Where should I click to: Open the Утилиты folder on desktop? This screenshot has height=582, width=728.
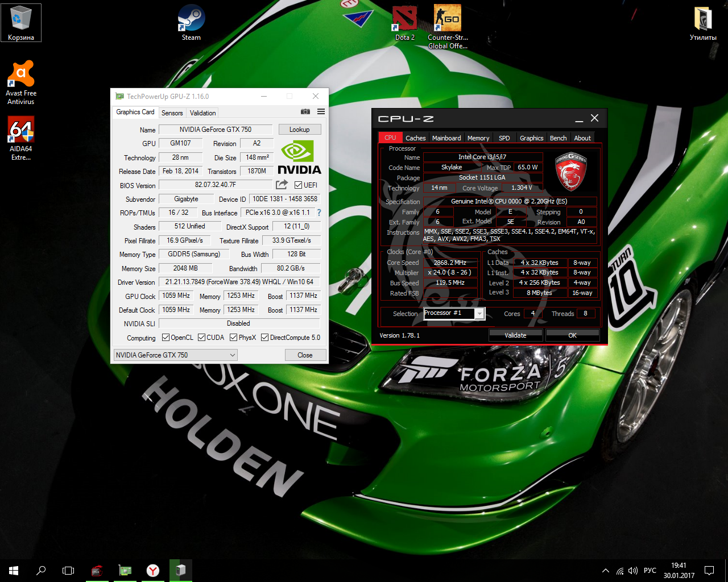[703, 23]
